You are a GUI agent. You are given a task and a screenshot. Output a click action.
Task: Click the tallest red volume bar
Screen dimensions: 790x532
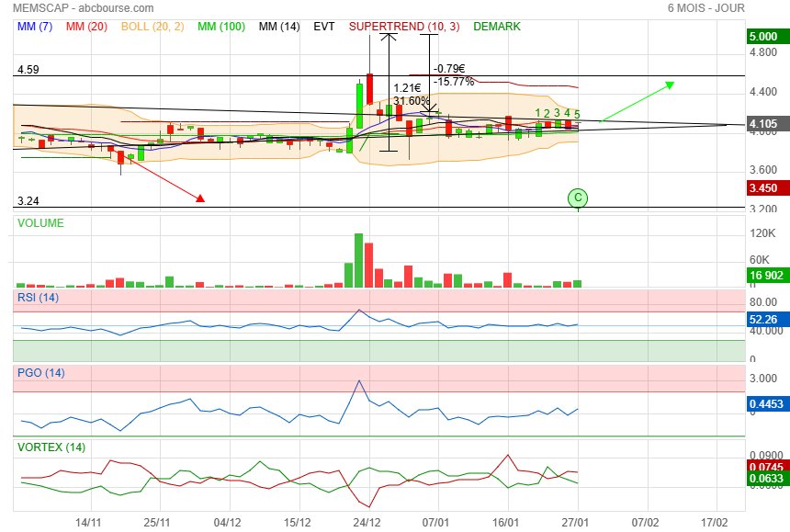point(368,265)
